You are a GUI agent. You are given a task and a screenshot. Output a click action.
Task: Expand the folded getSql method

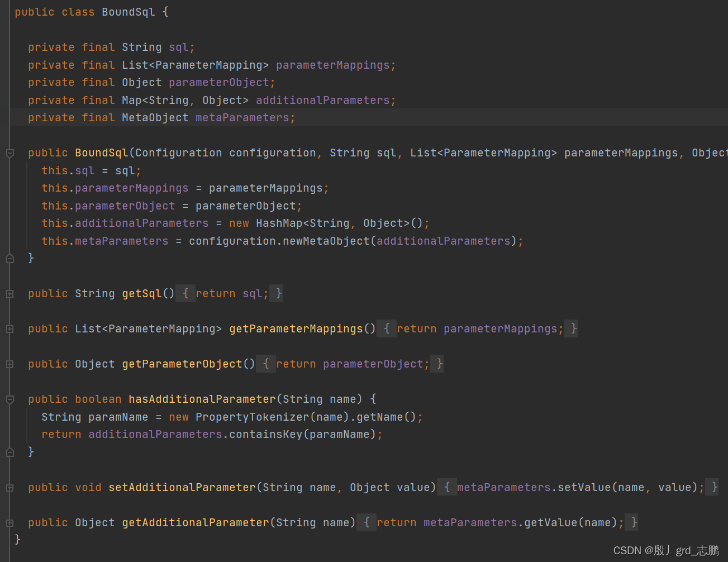(9, 294)
